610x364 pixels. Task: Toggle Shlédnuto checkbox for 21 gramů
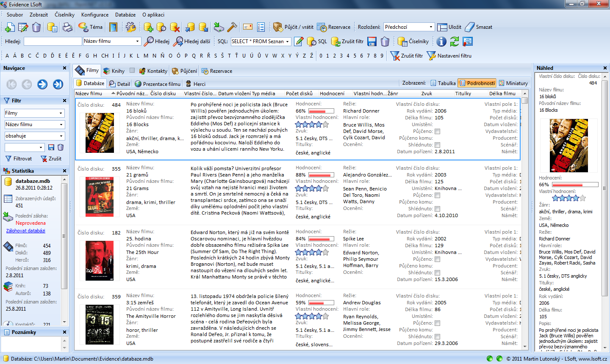click(437, 209)
